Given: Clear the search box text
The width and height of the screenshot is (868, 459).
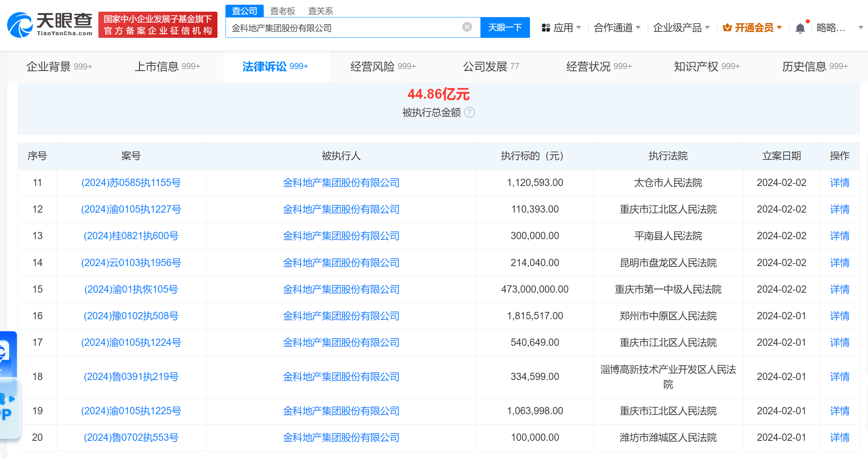Looking at the screenshot, I should pyautogui.click(x=467, y=27).
